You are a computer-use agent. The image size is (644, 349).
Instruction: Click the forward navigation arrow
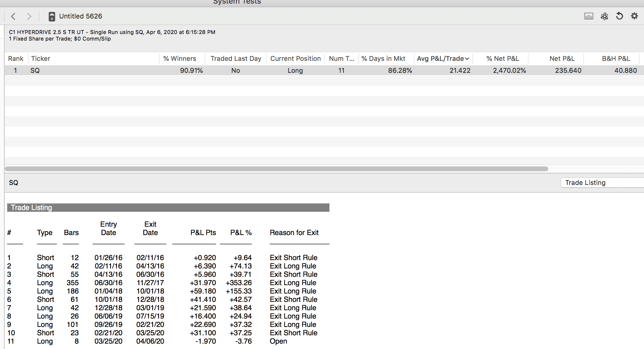[x=29, y=16]
